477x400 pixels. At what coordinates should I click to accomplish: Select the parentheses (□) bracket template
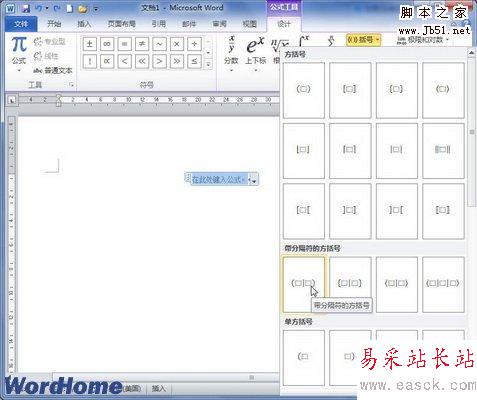(303, 90)
